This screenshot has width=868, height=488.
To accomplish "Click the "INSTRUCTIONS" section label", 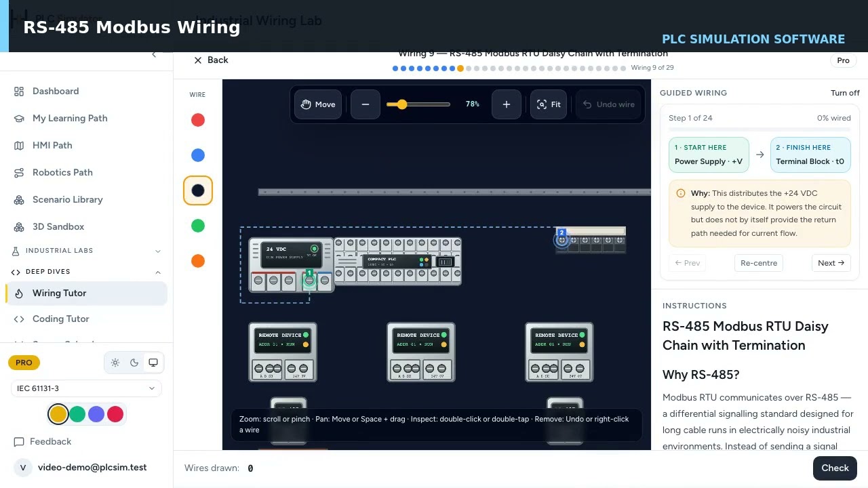I will click(x=694, y=306).
